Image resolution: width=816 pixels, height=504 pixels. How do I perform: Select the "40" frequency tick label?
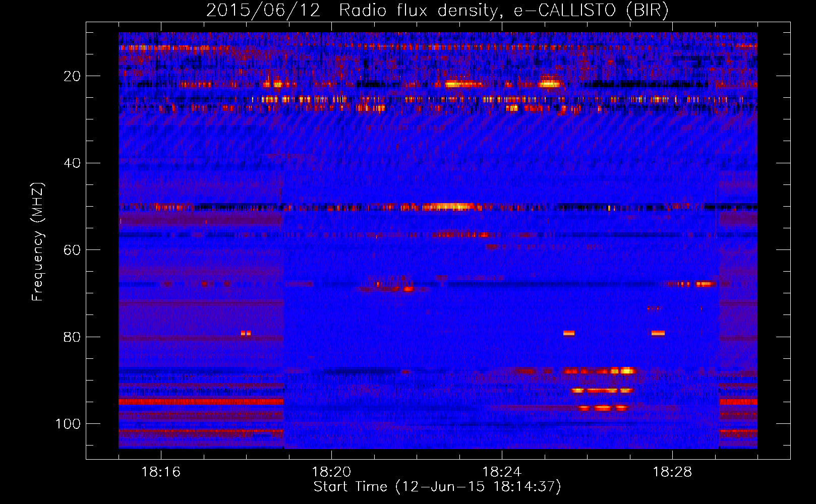73,163
